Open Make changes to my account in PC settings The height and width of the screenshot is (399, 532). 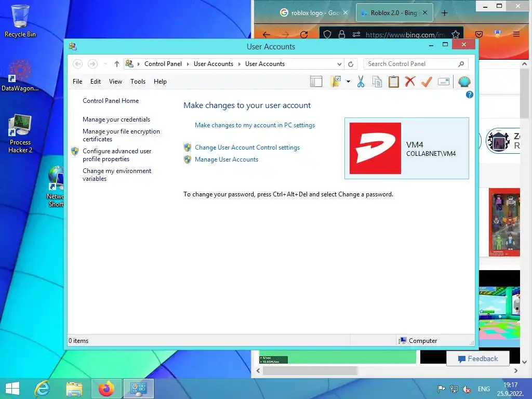click(x=255, y=125)
